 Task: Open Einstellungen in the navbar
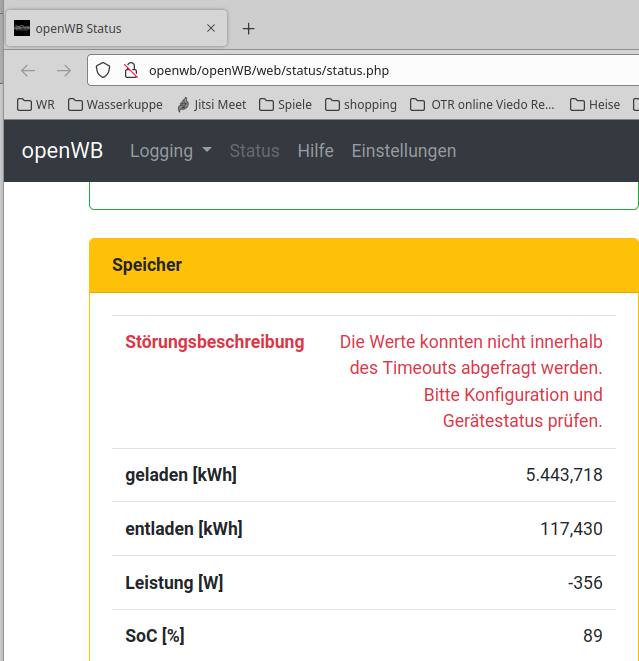point(403,151)
